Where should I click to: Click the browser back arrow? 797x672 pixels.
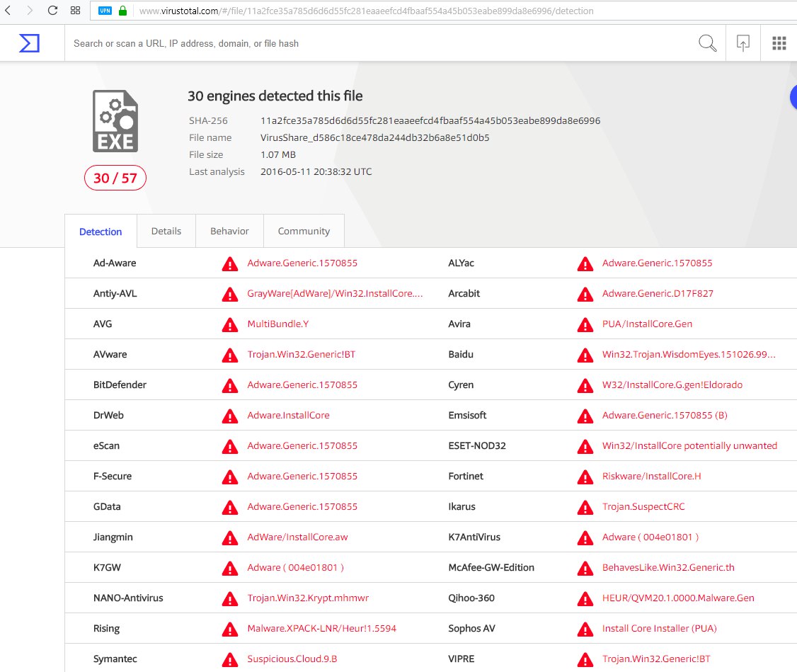tap(8, 11)
